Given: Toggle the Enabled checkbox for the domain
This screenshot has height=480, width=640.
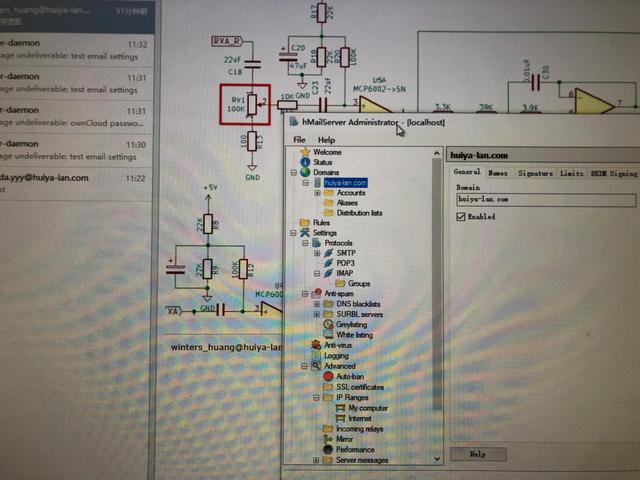Looking at the screenshot, I should [x=461, y=217].
